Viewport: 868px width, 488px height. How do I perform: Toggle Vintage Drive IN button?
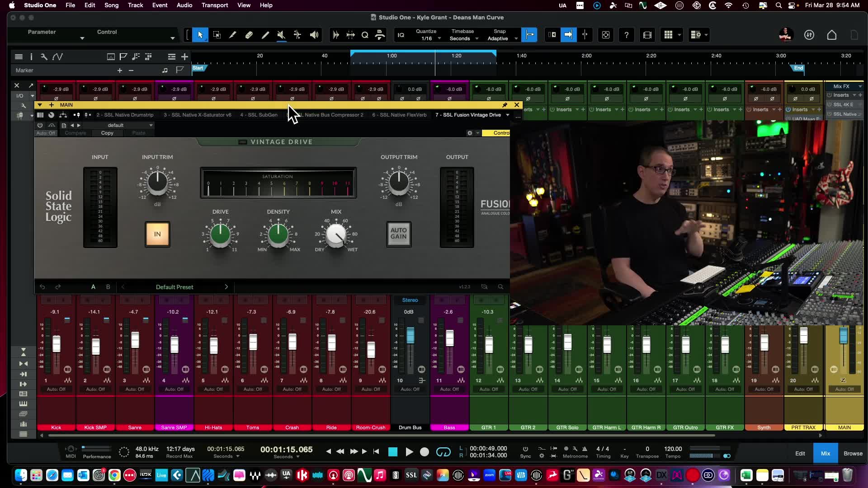coord(157,234)
